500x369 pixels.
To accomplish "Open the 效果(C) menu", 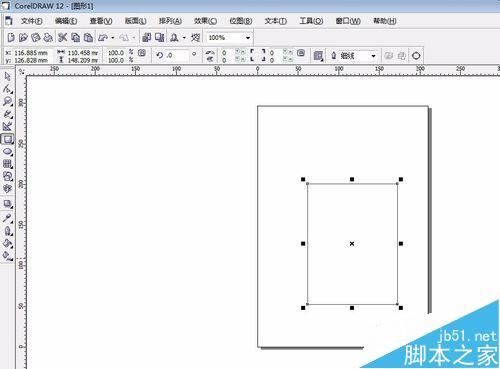I will tap(205, 21).
